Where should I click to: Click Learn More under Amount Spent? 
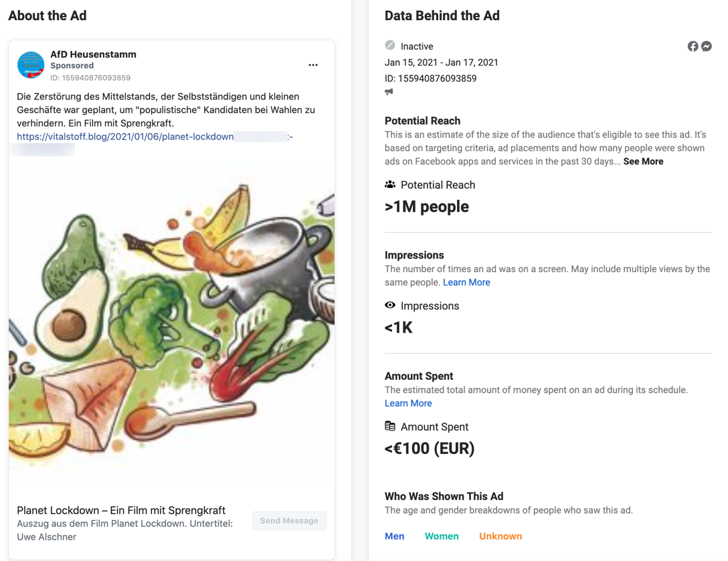(408, 403)
